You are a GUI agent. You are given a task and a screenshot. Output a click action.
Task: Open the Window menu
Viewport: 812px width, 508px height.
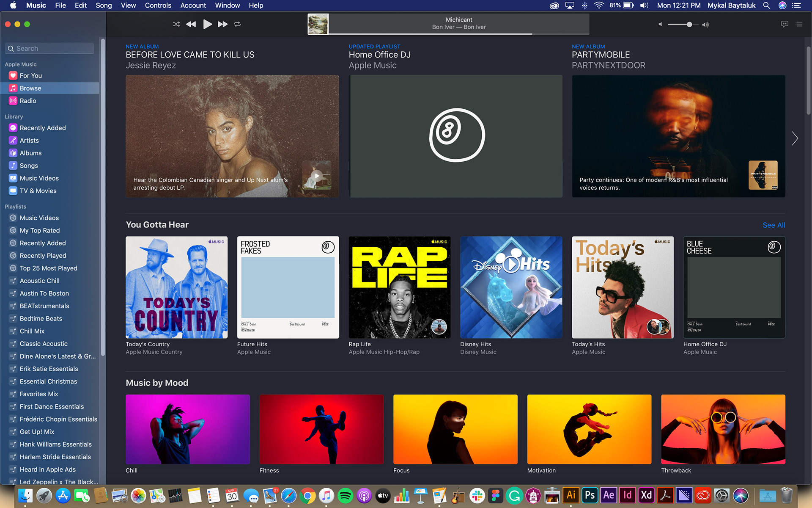click(227, 5)
